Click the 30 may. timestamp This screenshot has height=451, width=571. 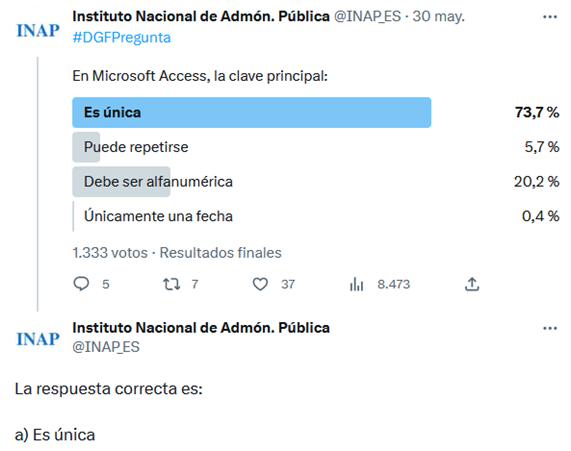(438, 16)
